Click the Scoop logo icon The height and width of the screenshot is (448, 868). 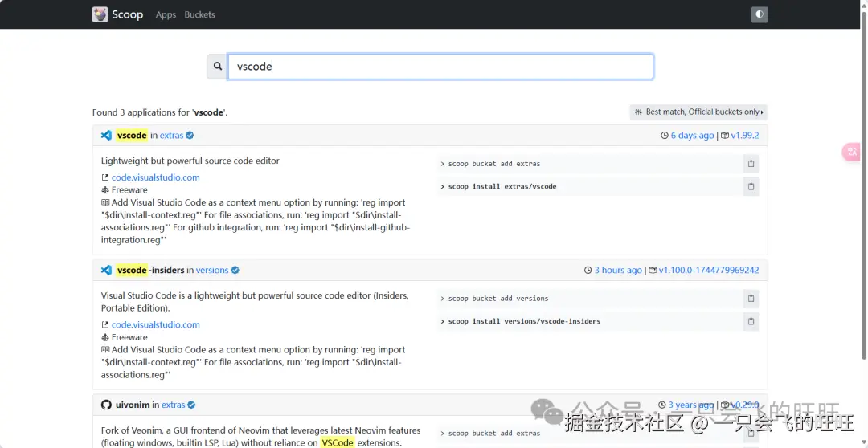pos(100,14)
